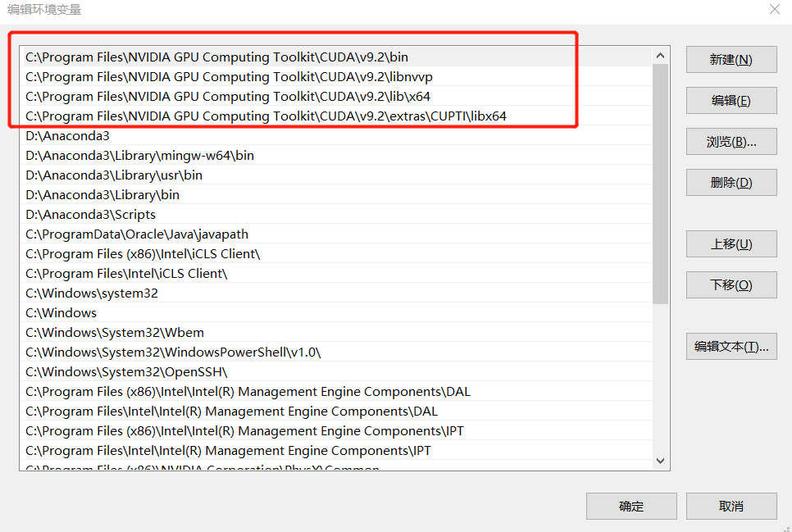Image resolution: width=792 pixels, height=532 pixels.
Task: Select the CUDA\v9.2\libnvvp path entry
Action: (336, 77)
